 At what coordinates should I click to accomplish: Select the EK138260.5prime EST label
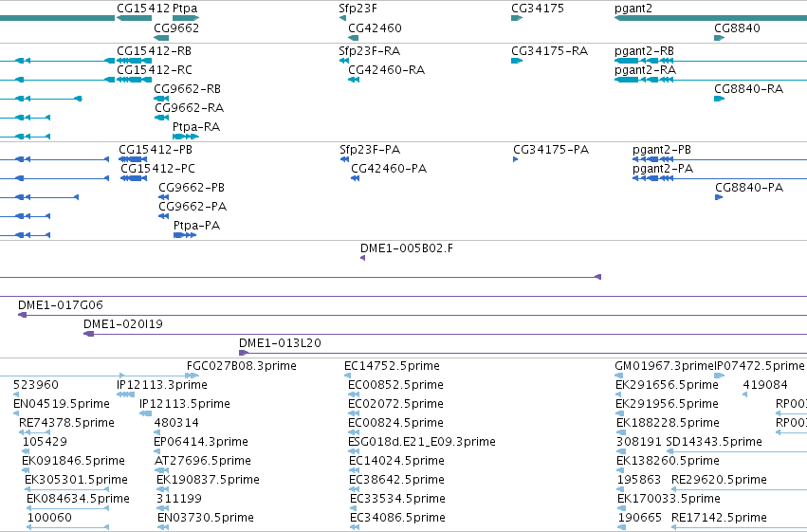click(668, 461)
